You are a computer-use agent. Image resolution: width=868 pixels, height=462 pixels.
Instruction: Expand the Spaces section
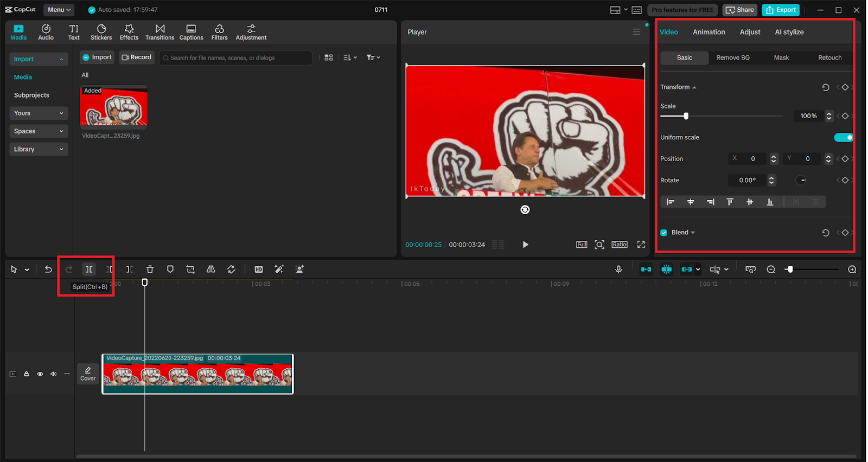click(x=39, y=131)
